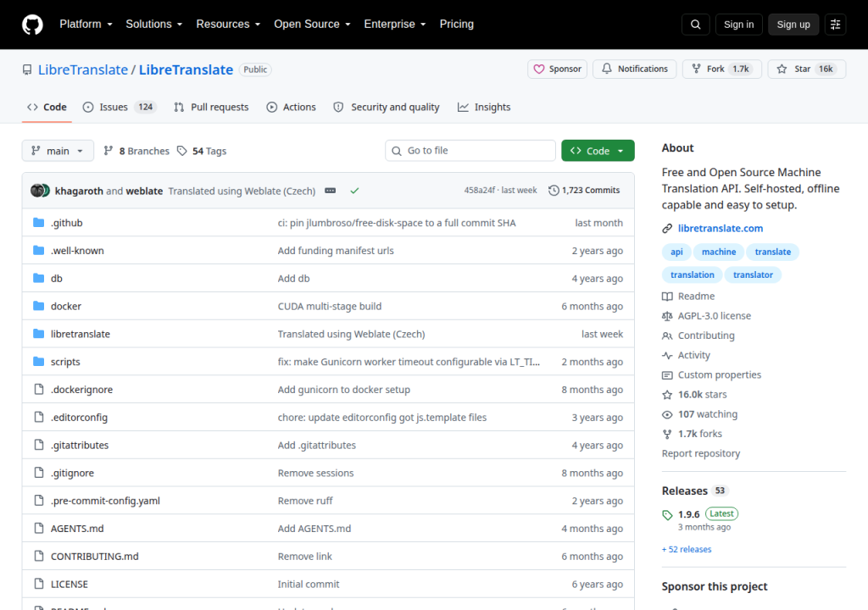Viewport: 868px width, 610px height.
Task: Focus the Go to file search field
Action: click(x=470, y=151)
